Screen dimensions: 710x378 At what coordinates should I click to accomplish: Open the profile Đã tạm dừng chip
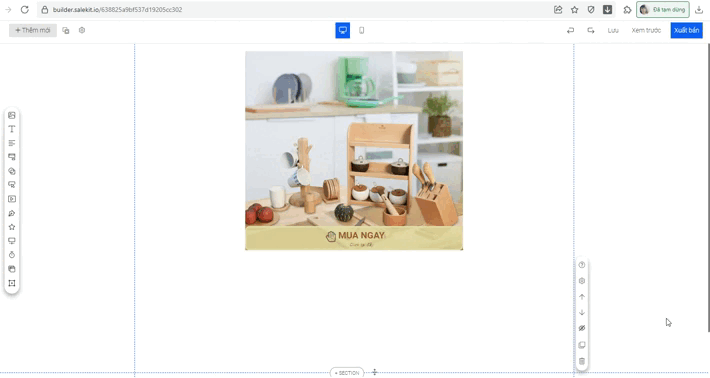[663, 10]
